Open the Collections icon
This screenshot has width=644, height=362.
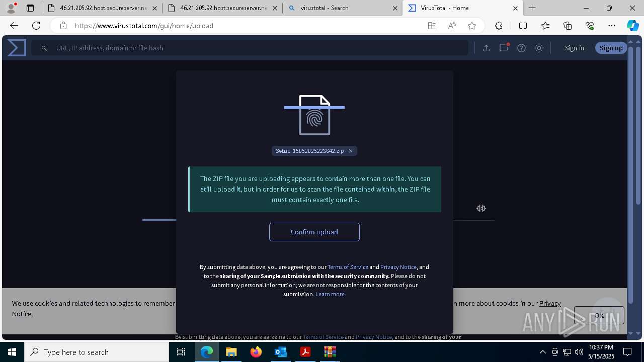568,26
